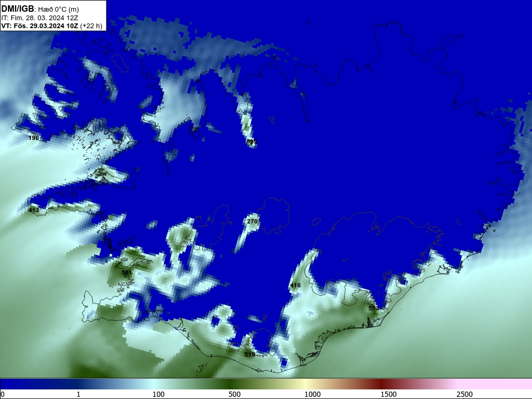Click the 'VT: Fös. 29.03.2024 10Z (+22 h)' line
The image size is (532, 399).
click(x=52, y=26)
